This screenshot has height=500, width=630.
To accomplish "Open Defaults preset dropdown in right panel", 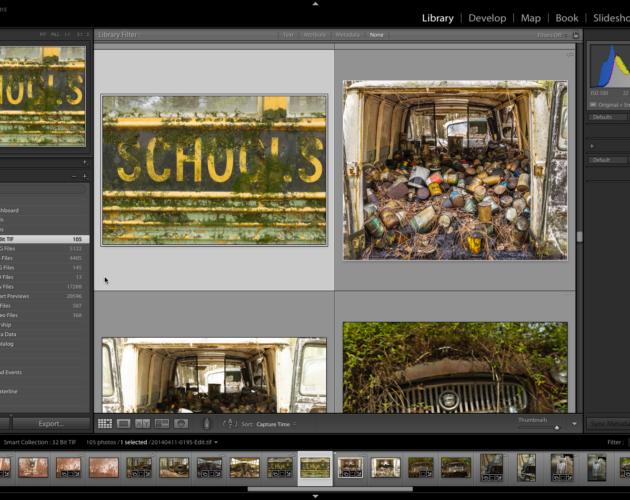I will pyautogui.click(x=606, y=117).
